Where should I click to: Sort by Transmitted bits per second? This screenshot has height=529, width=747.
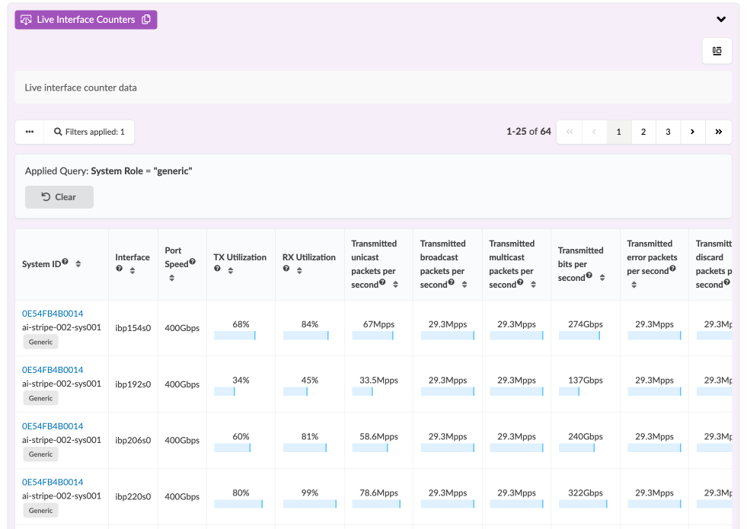pos(602,277)
